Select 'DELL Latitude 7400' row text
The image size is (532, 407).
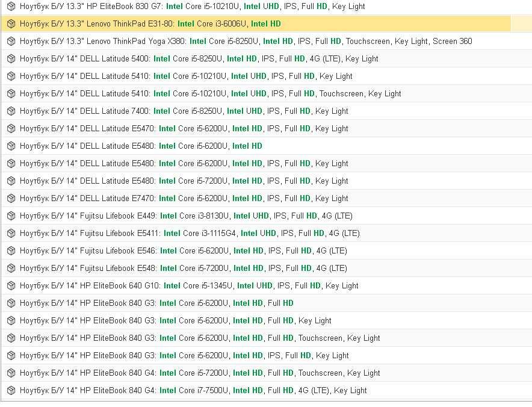(x=184, y=111)
